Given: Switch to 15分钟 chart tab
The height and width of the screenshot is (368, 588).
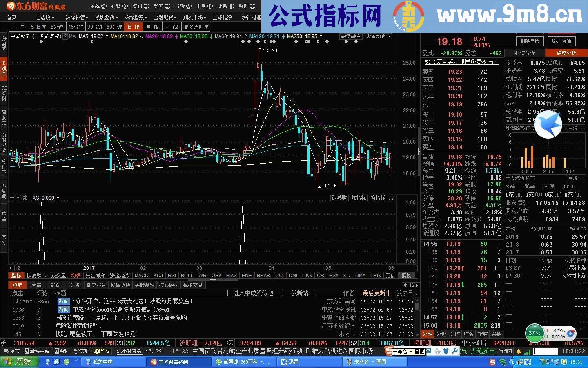Looking at the screenshot, I should pos(76,27).
